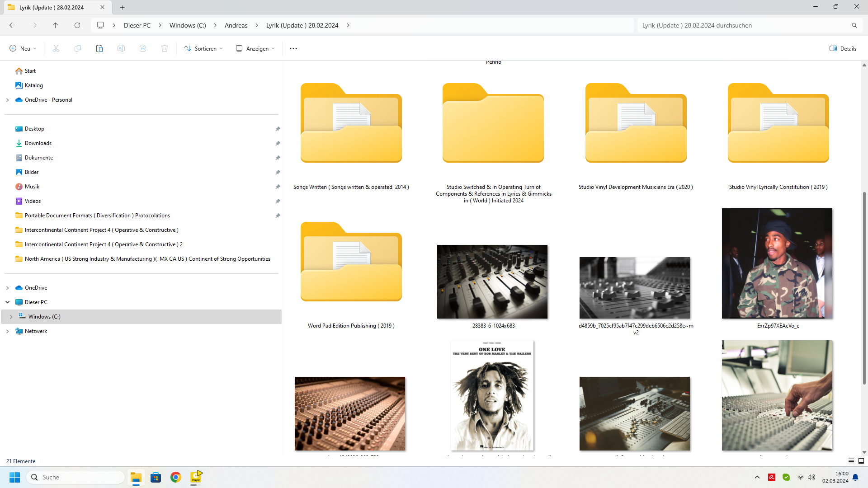Open North America folder in sidebar
This screenshot has width=868, height=488.
[147, 259]
